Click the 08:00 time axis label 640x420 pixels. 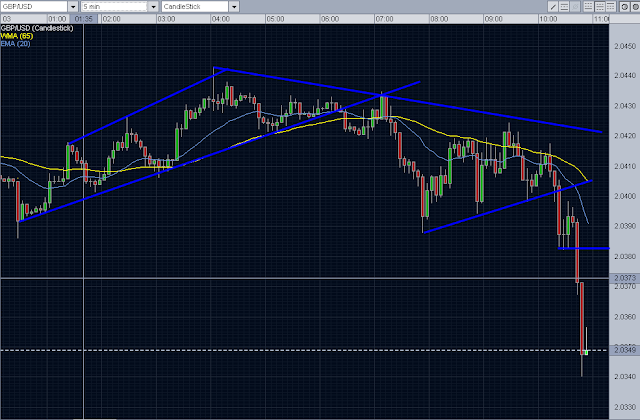(x=439, y=19)
